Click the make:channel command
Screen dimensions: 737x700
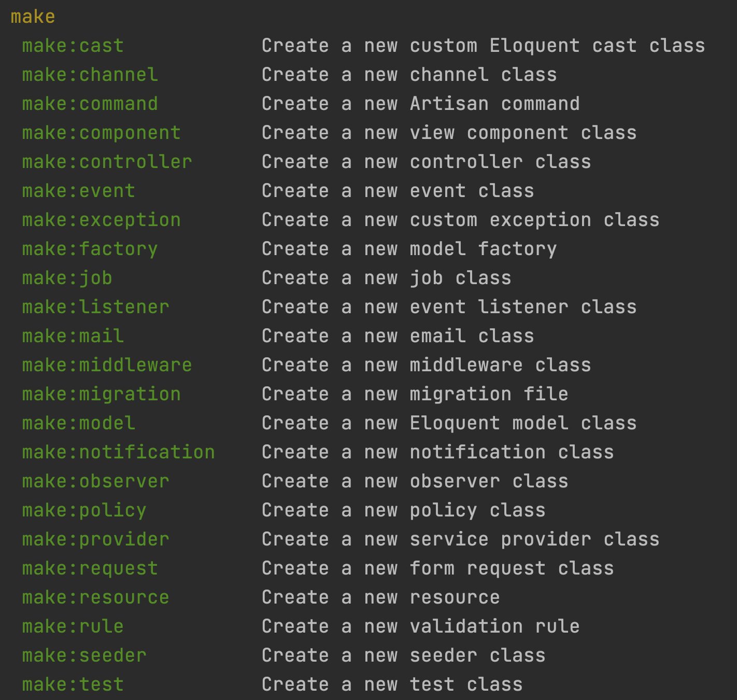90,75
